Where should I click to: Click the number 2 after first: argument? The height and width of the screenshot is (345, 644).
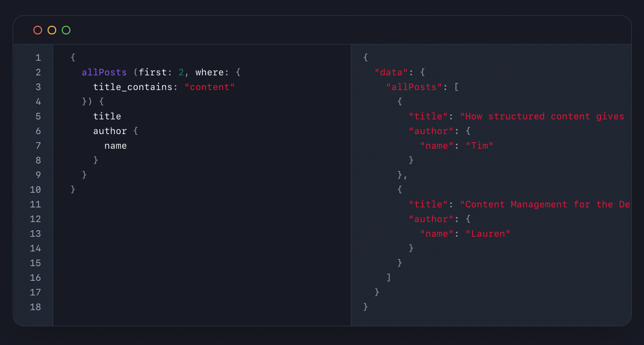click(x=181, y=72)
